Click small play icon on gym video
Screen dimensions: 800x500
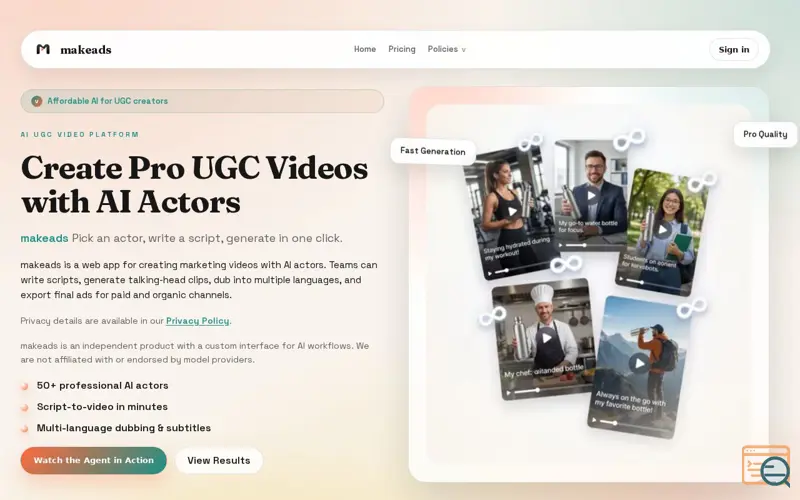489,273
